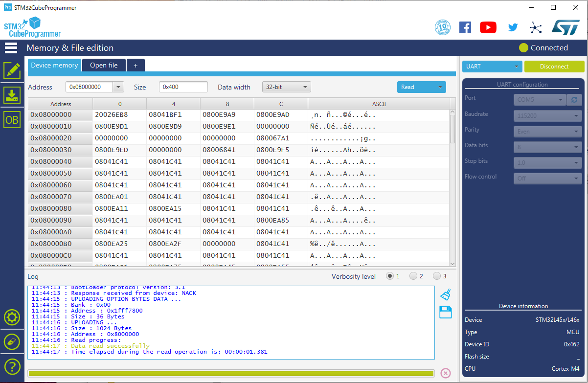Viewport: 588px width, 383px height.
Task: Open the hamburger navigation menu
Action: tap(11, 48)
